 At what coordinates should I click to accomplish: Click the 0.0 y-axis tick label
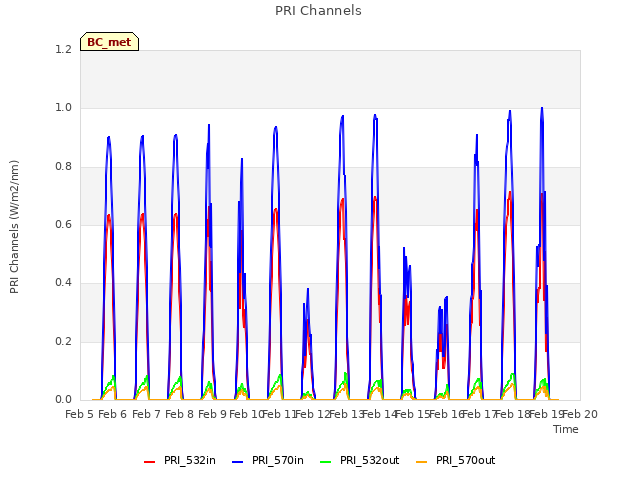coord(63,399)
